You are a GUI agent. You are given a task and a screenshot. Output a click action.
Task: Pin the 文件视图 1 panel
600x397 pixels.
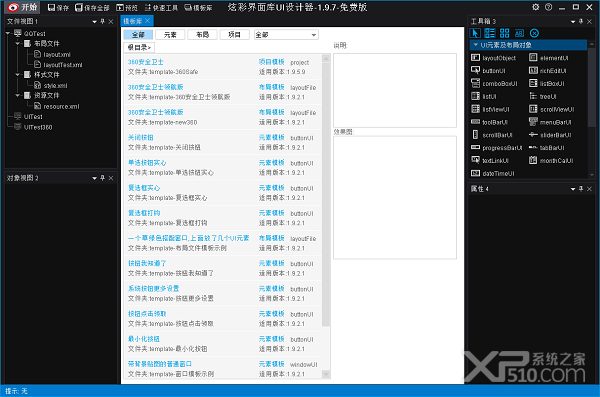[103, 21]
